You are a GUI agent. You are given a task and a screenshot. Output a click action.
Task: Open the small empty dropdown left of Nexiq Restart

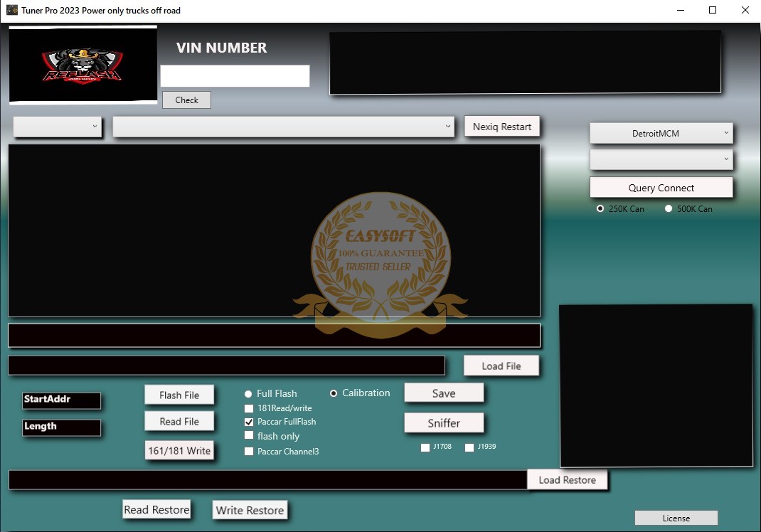pyautogui.click(x=58, y=127)
